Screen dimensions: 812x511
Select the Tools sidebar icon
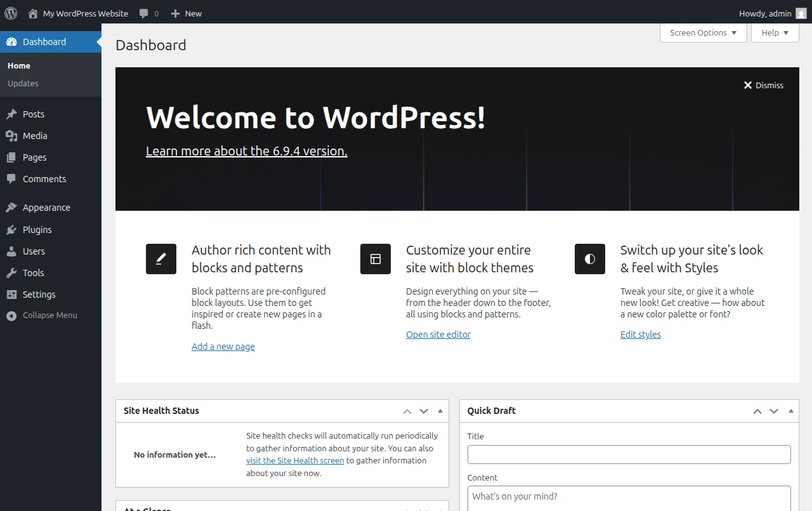pos(11,272)
